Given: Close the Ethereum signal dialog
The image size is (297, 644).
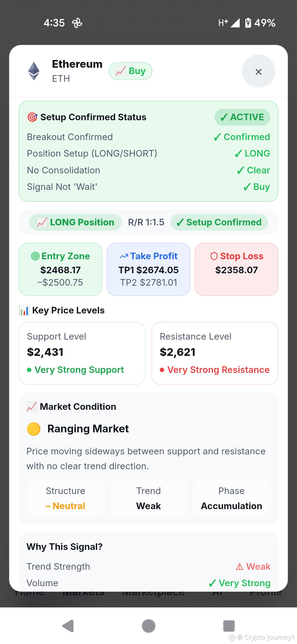Looking at the screenshot, I should (258, 71).
